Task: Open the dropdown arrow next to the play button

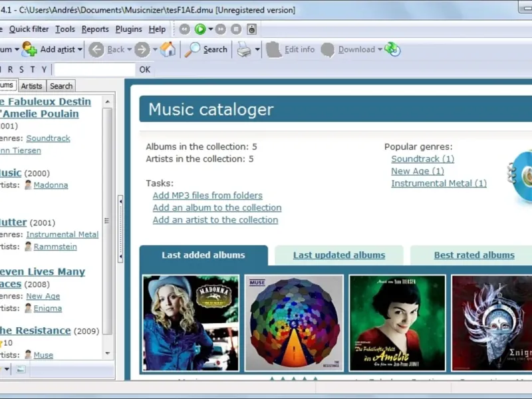Action: [x=210, y=29]
